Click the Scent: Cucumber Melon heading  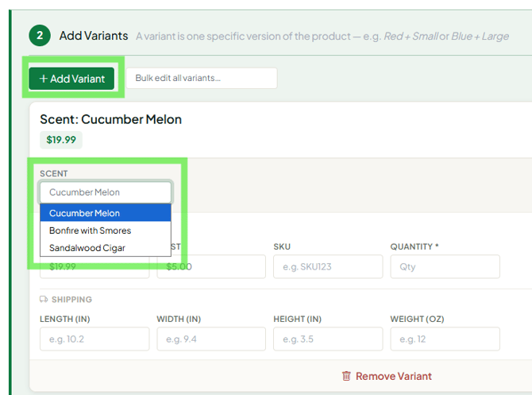(x=110, y=119)
